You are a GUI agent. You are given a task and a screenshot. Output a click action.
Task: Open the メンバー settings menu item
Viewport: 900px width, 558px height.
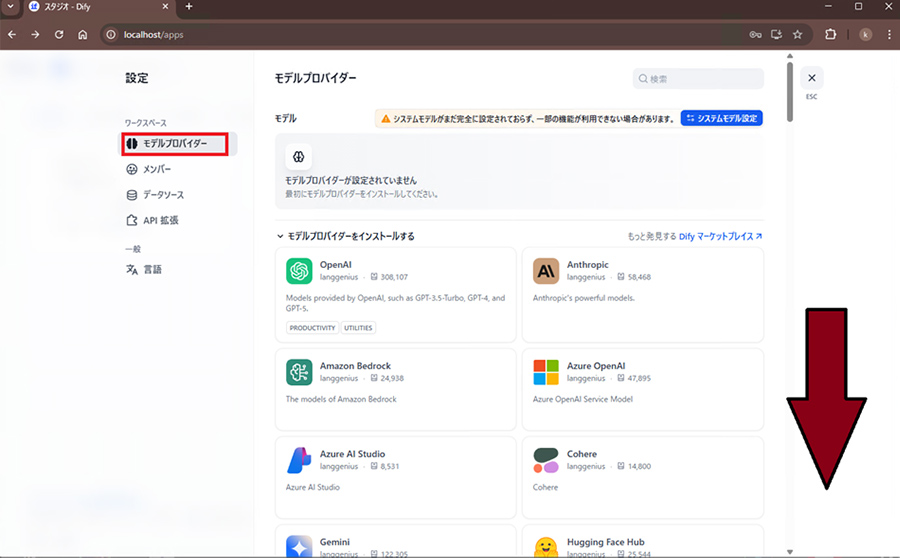(156, 169)
